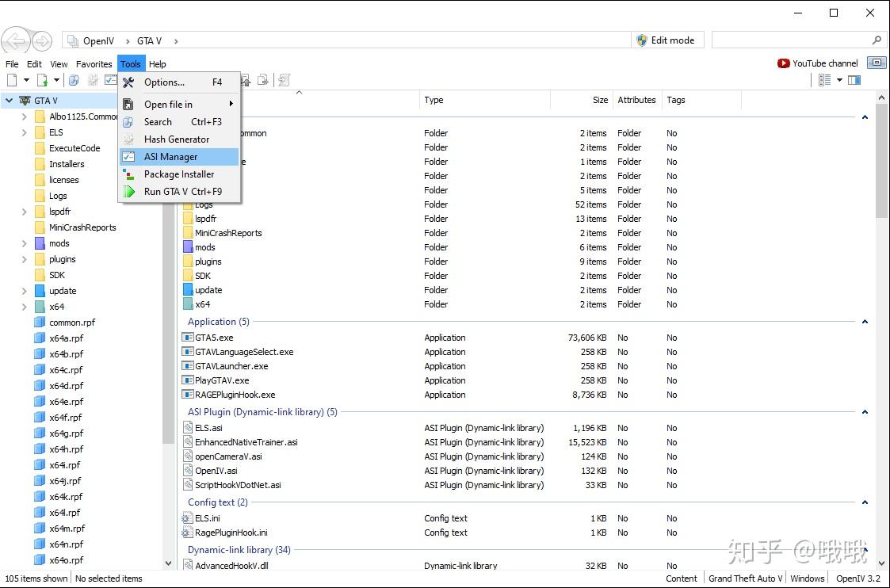Click the export icon right of the Tools menu
Viewport: 890px width, 588px height.
[x=263, y=81]
